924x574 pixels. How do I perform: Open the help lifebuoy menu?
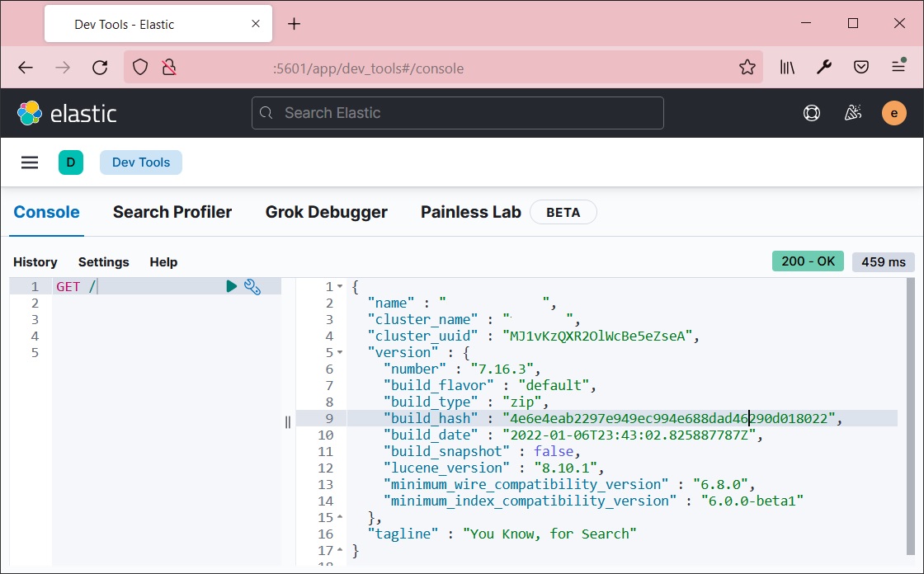(812, 113)
